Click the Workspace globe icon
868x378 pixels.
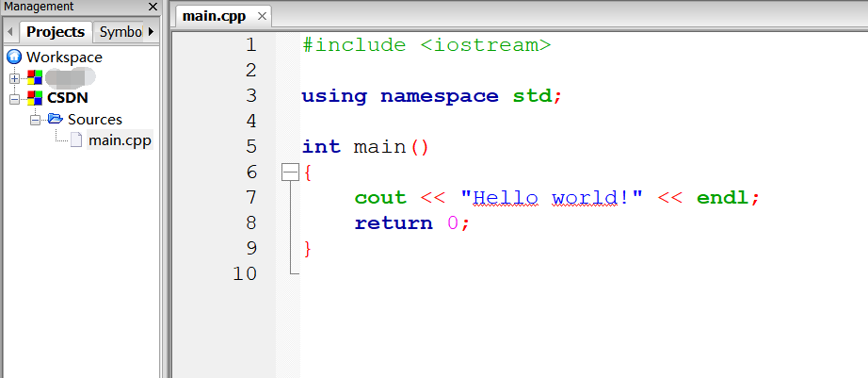tap(14, 57)
